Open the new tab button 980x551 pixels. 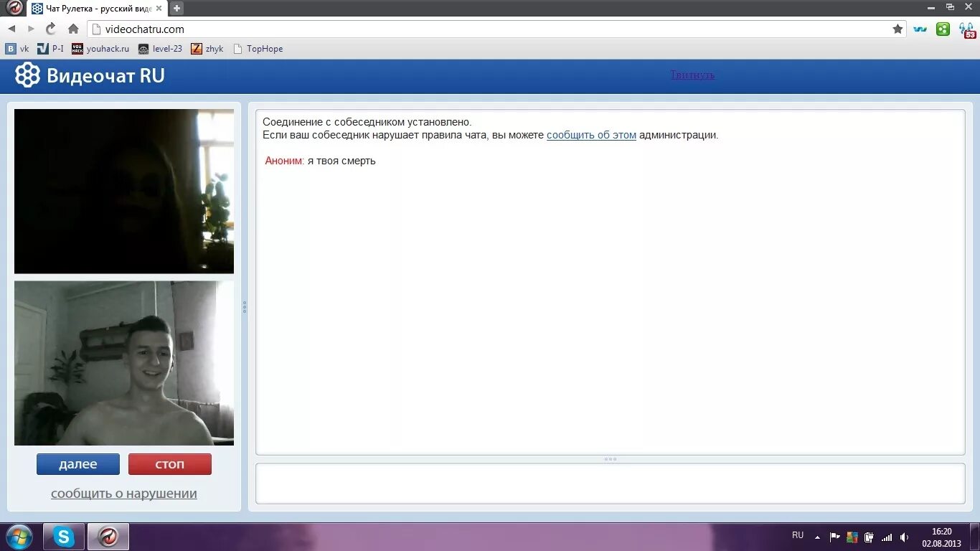[176, 9]
